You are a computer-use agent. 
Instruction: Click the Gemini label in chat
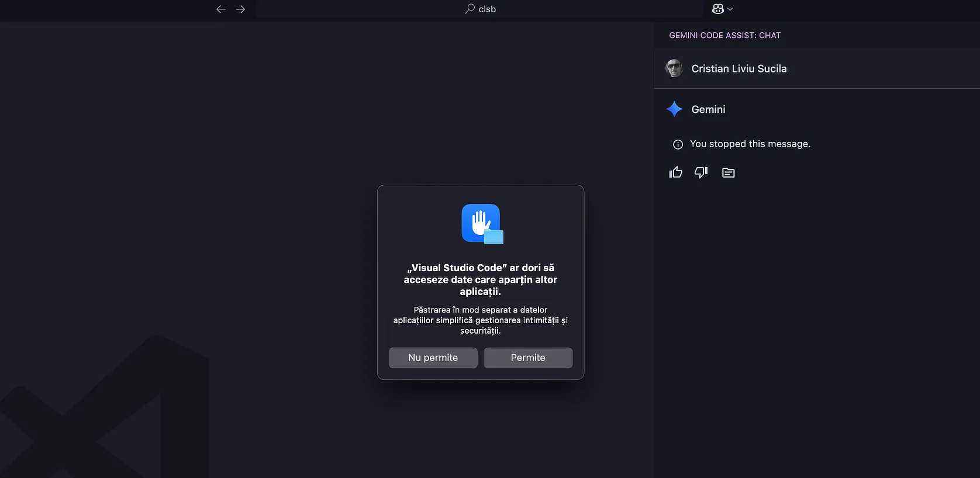tap(708, 109)
